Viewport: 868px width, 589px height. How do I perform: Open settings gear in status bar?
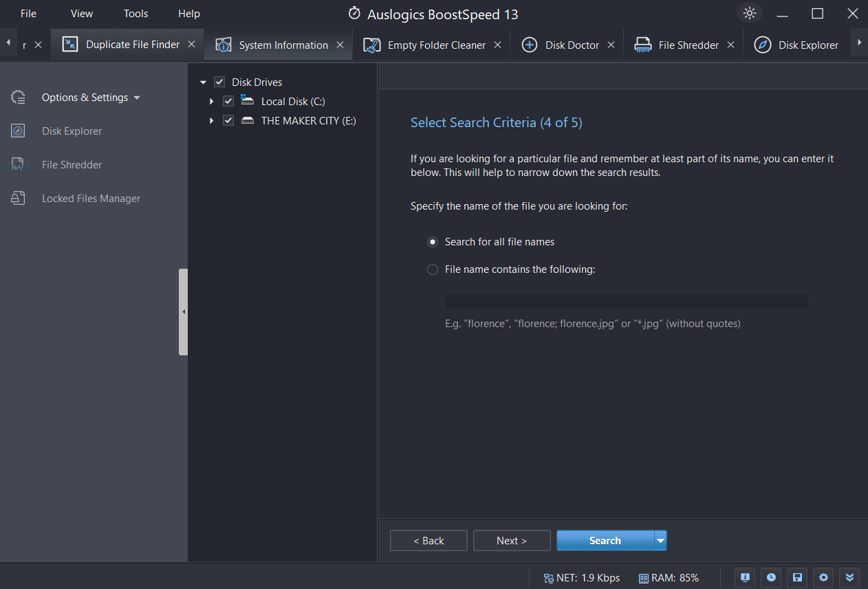(x=823, y=577)
